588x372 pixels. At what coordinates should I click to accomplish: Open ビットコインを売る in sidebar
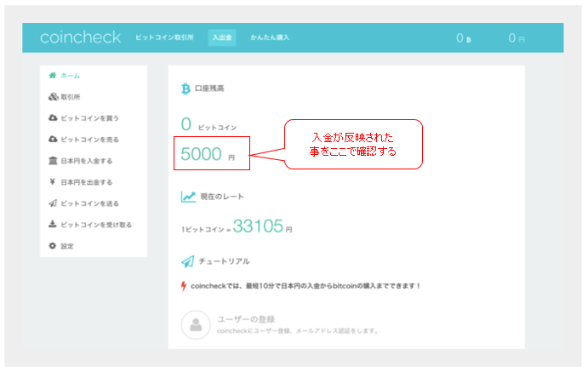coord(89,140)
